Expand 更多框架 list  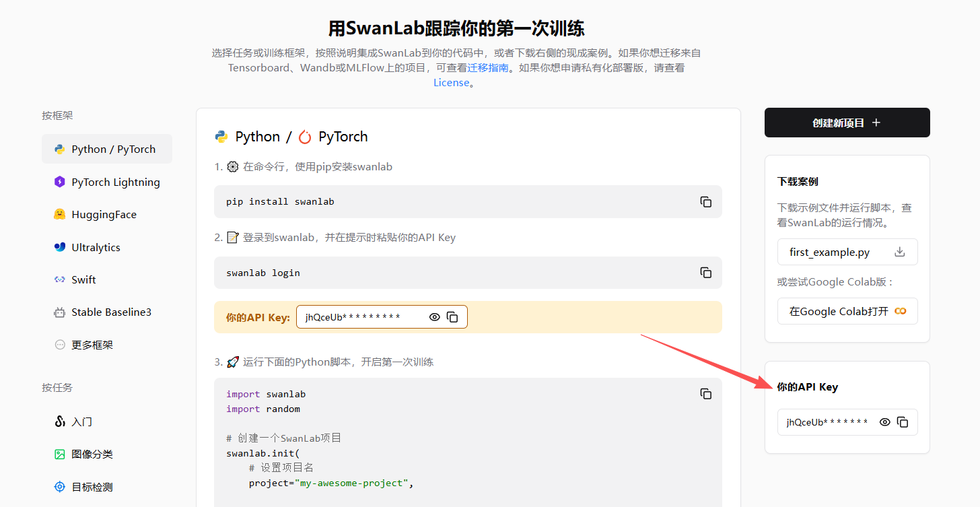point(107,345)
